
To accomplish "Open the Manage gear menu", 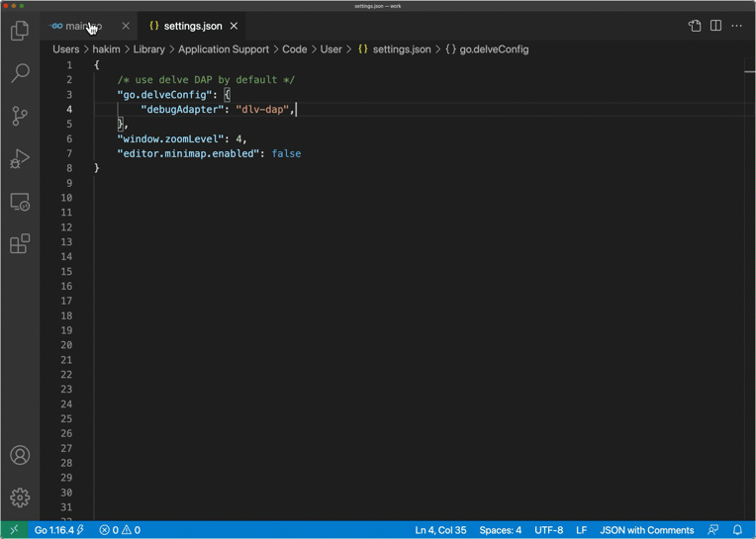I will 20,497.
